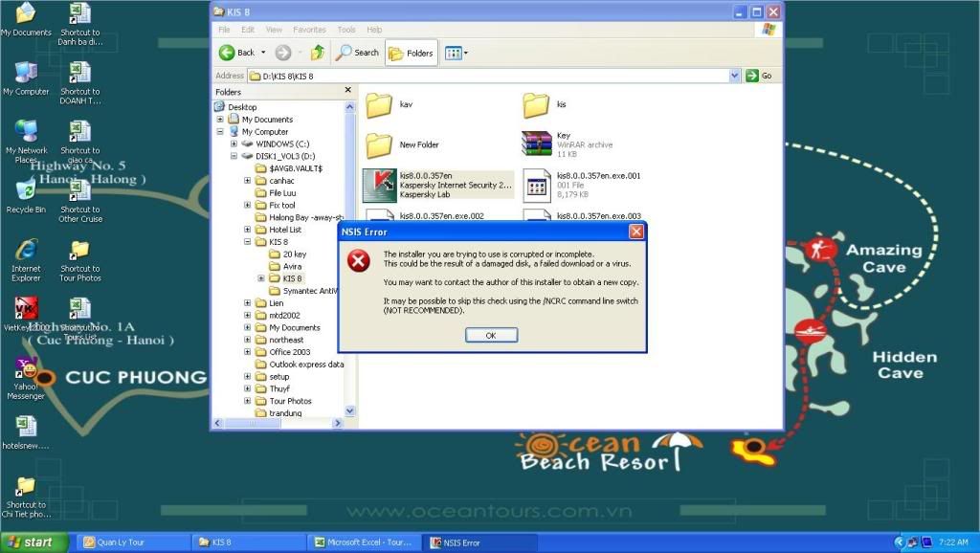Open the Back history dropdown arrow
The width and height of the screenshot is (980, 553).
(263, 54)
